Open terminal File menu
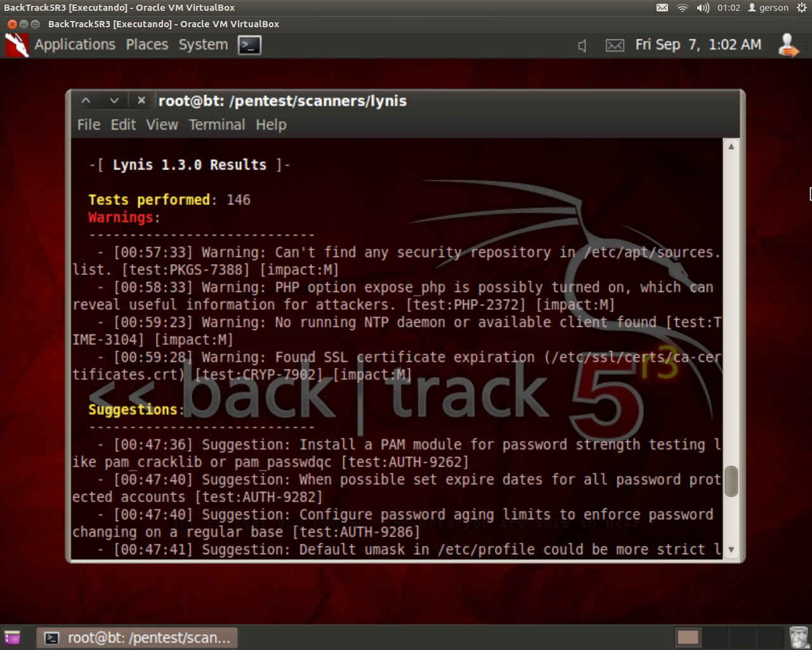 (89, 125)
